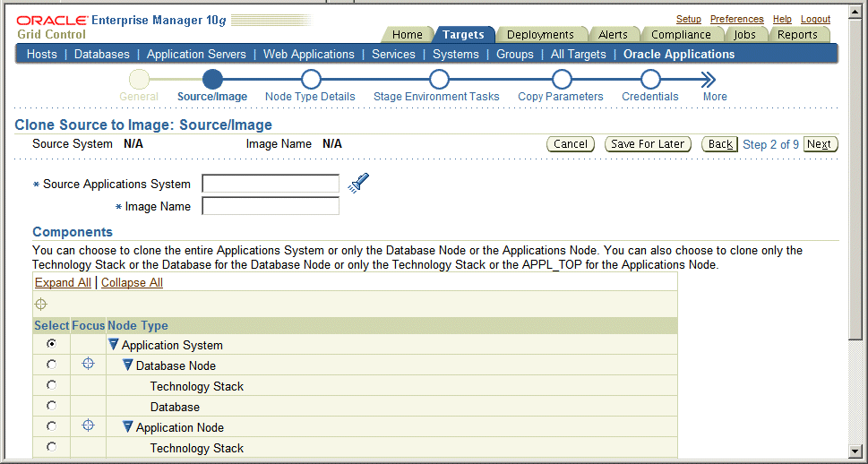
Task: Go to Databases subtab
Action: coord(102,55)
